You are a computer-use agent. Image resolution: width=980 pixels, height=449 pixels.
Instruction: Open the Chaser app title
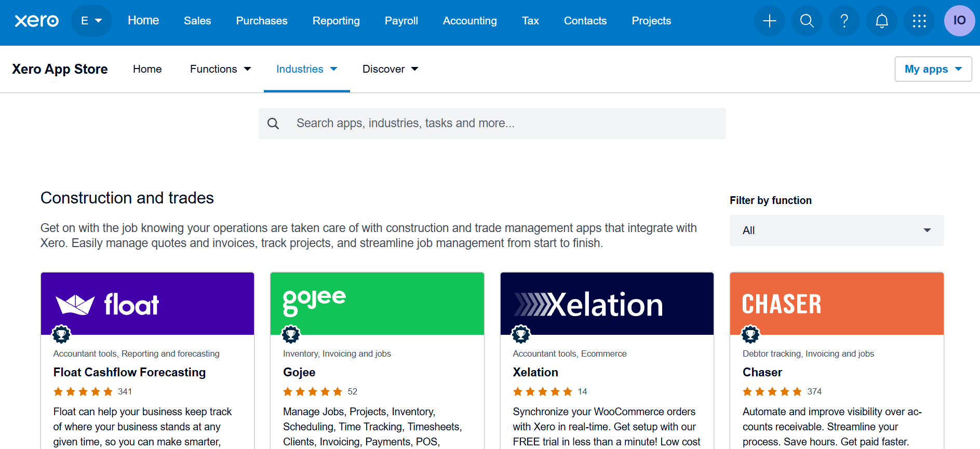762,372
